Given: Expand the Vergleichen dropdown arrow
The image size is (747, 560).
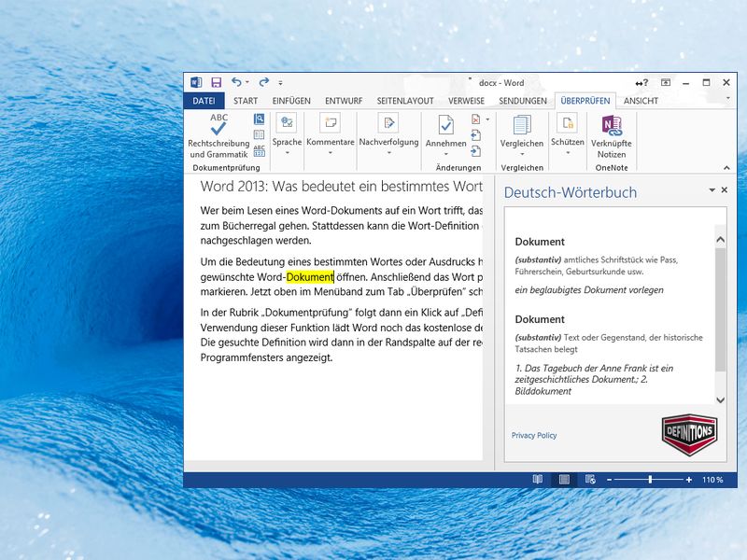Looking at the screenshot, I should (522, 154).
